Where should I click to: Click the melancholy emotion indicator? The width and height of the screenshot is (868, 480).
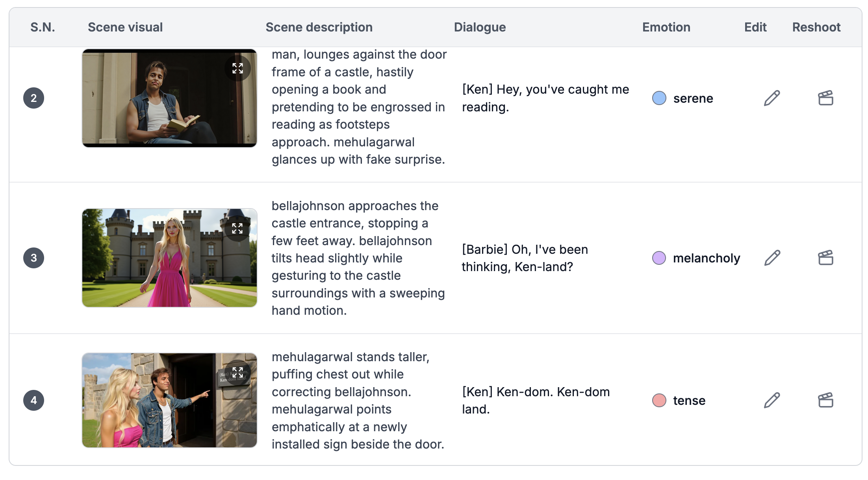click(658, 258)
